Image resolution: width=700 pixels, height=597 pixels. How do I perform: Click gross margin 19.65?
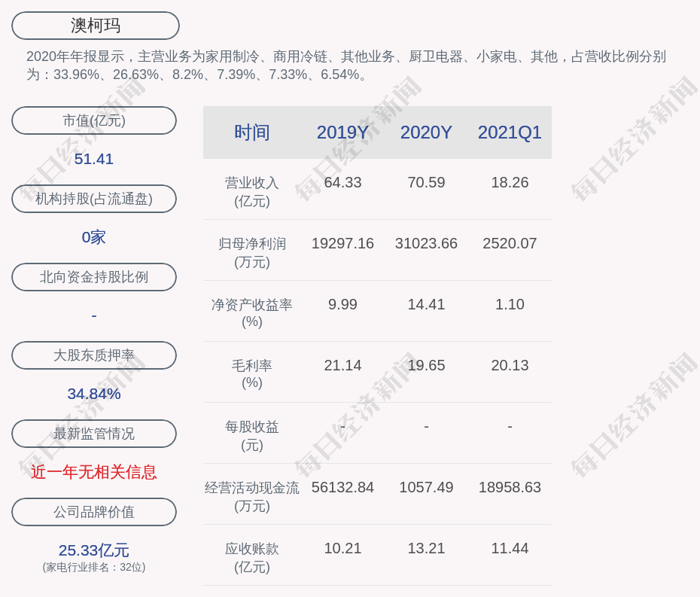(426, 366)
